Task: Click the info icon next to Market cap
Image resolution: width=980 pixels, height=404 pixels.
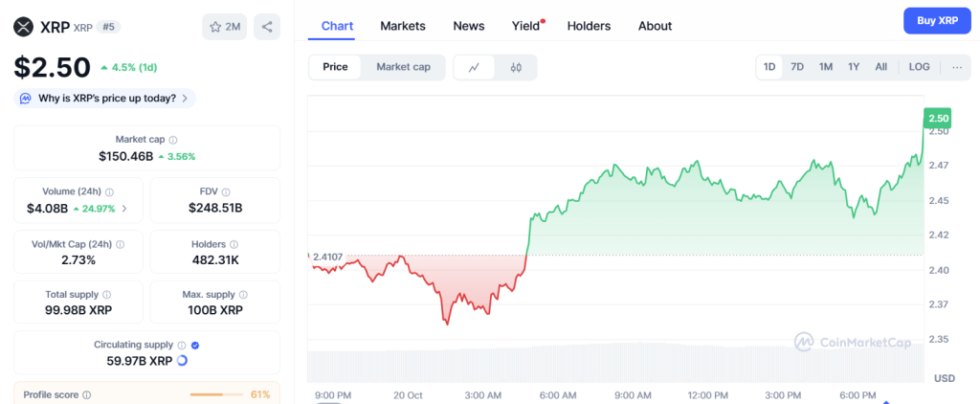Action: click(173, 140)
